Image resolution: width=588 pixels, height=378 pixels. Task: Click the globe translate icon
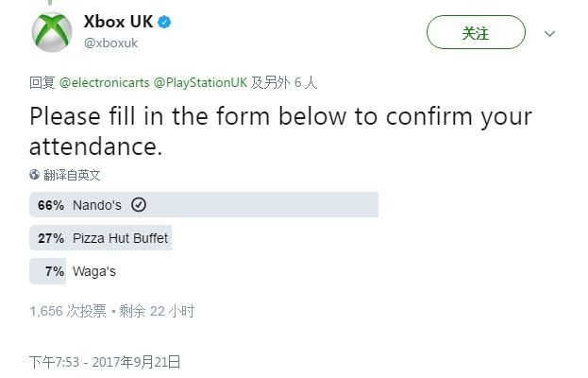point(35,175)
